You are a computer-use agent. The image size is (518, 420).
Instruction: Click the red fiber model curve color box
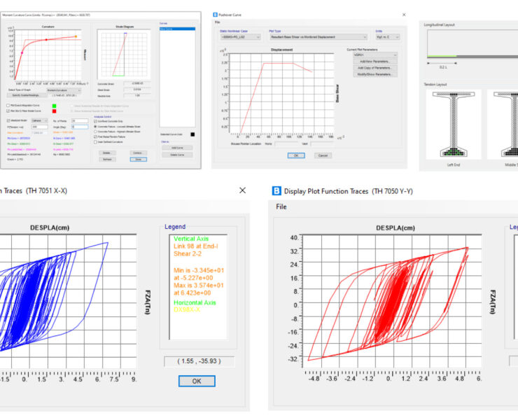54,111
